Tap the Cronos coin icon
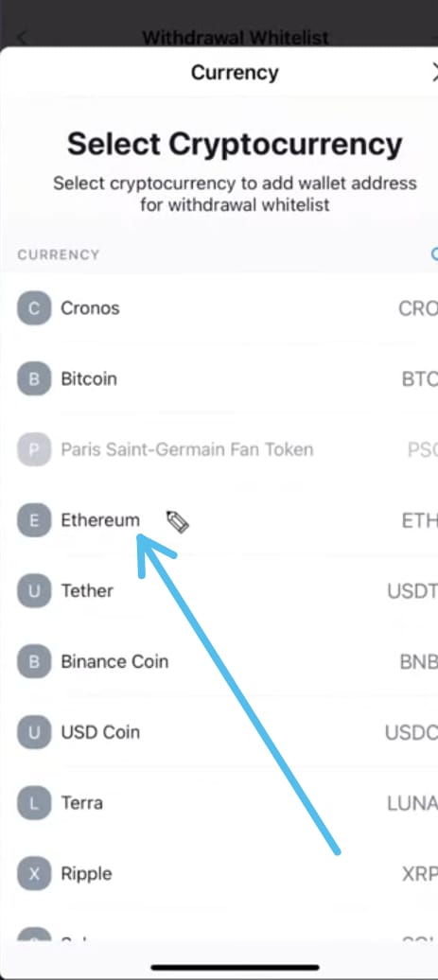Viewport: 438px width, 980px height. tap(34, 308)
